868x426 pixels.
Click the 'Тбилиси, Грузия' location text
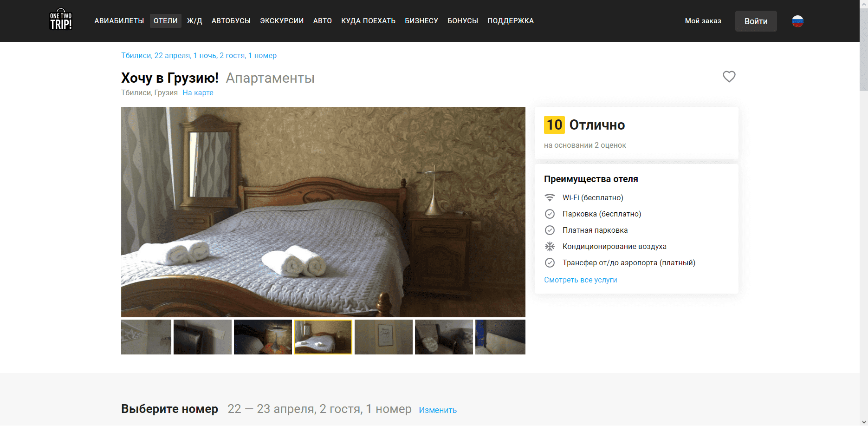(149, 92)
